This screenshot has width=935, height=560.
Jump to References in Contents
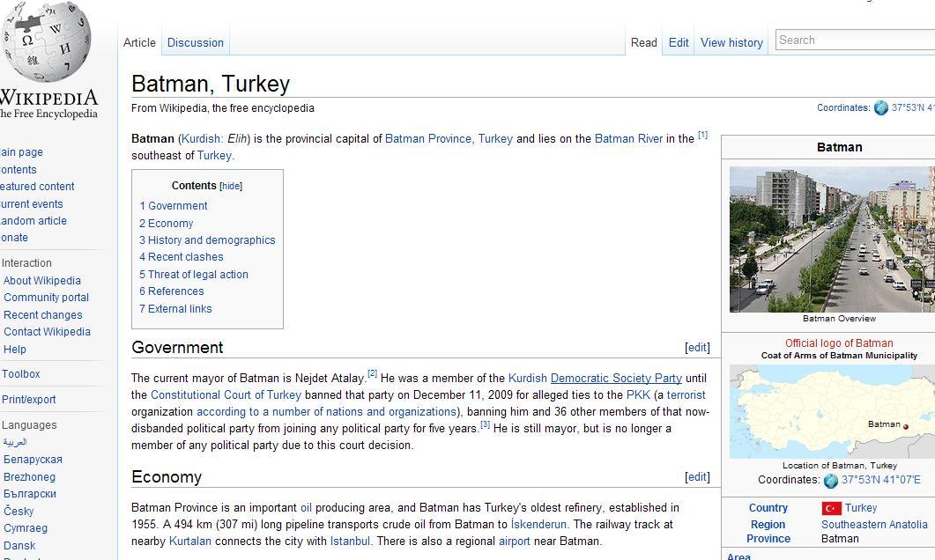tap(172, 291)
